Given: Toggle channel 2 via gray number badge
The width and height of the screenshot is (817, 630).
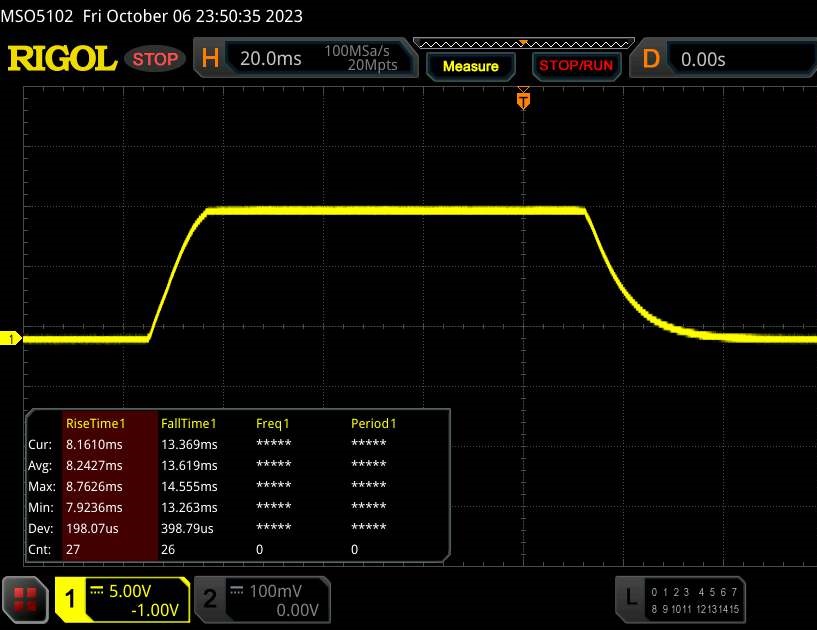Looking at the screenshot, I should (x=209, y=599).
